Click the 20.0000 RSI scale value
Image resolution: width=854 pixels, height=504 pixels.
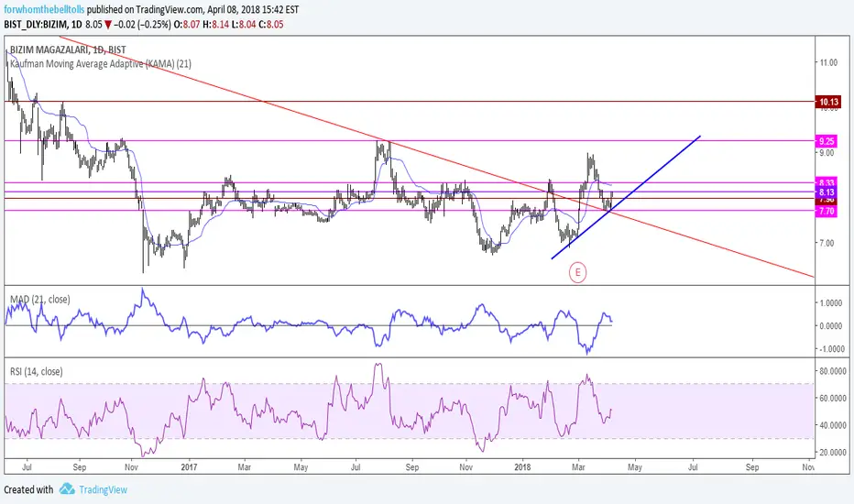tap(833, 453)
